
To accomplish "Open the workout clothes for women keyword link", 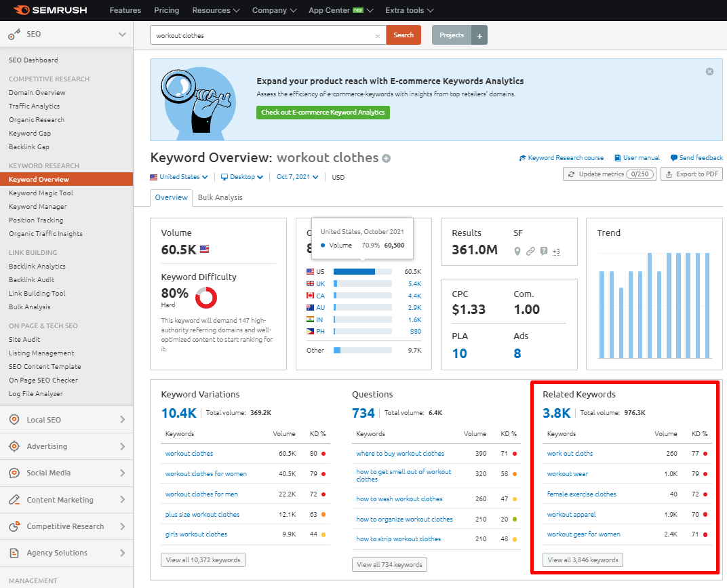I will pyautogui.click(x=205, y=473).
